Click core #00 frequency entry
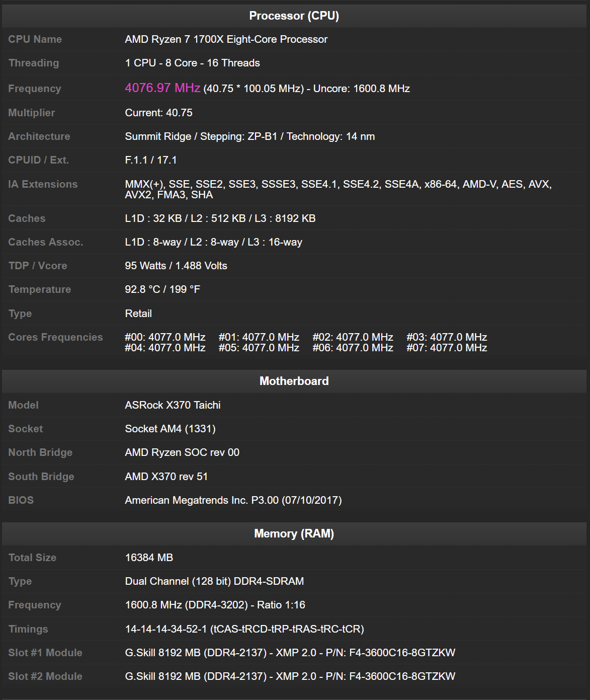 tap(165, 337)
